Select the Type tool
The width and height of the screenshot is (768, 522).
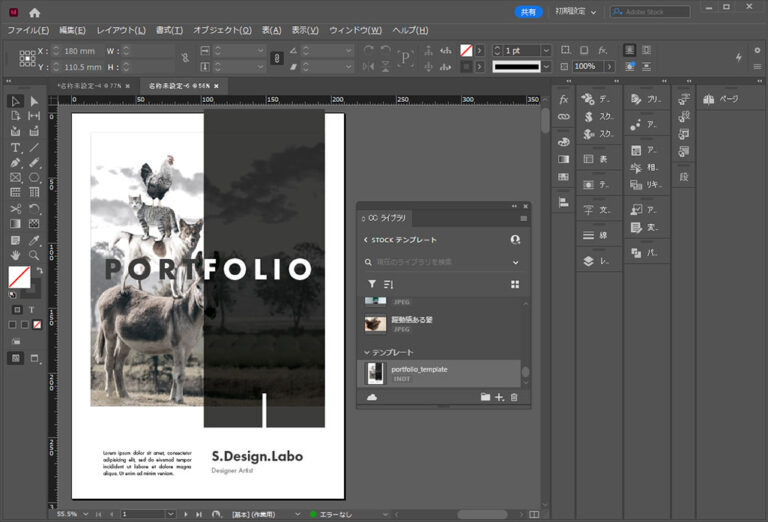pyautogui.click(x=15, y=147)
